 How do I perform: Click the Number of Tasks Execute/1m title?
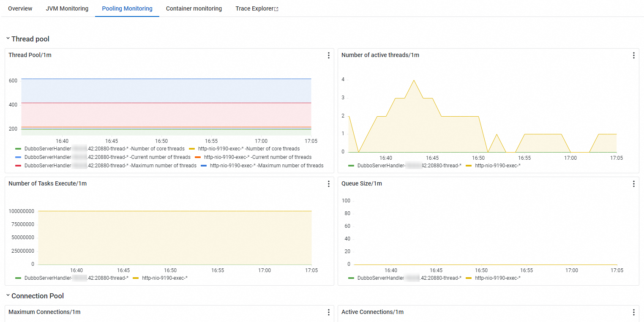click(x=47, y=183)
